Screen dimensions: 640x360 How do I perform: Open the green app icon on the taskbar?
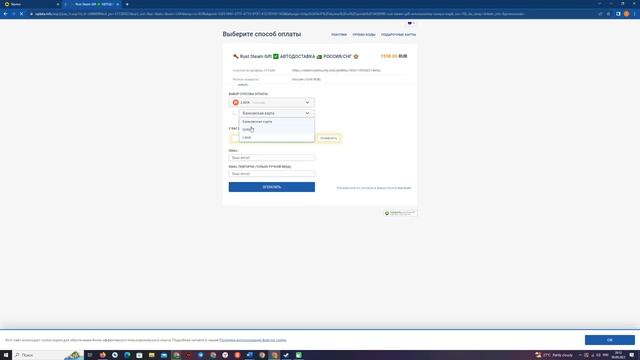[298, 355]
